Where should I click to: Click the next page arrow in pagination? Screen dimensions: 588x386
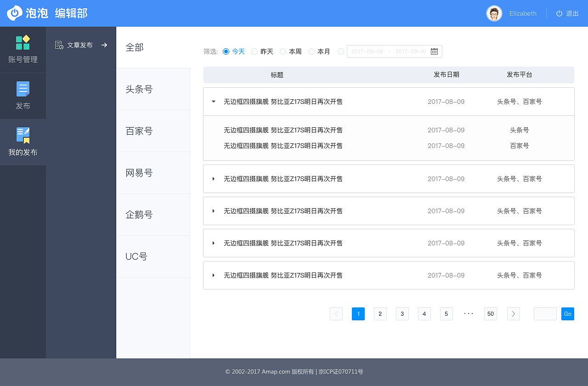513,314
